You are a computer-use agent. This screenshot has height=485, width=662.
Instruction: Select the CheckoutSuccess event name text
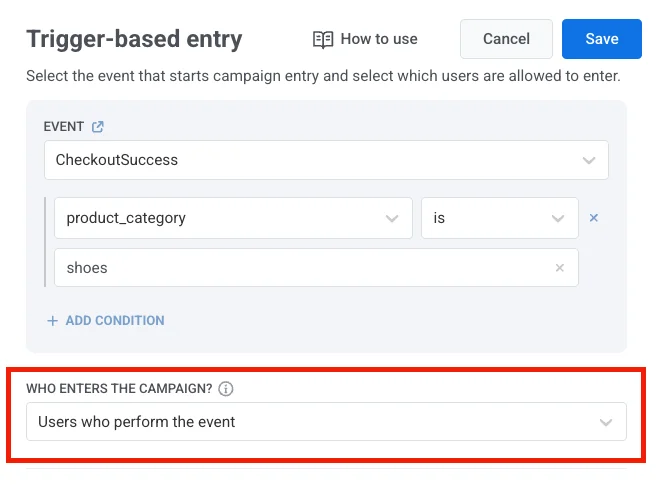click(x=117, y=160)
